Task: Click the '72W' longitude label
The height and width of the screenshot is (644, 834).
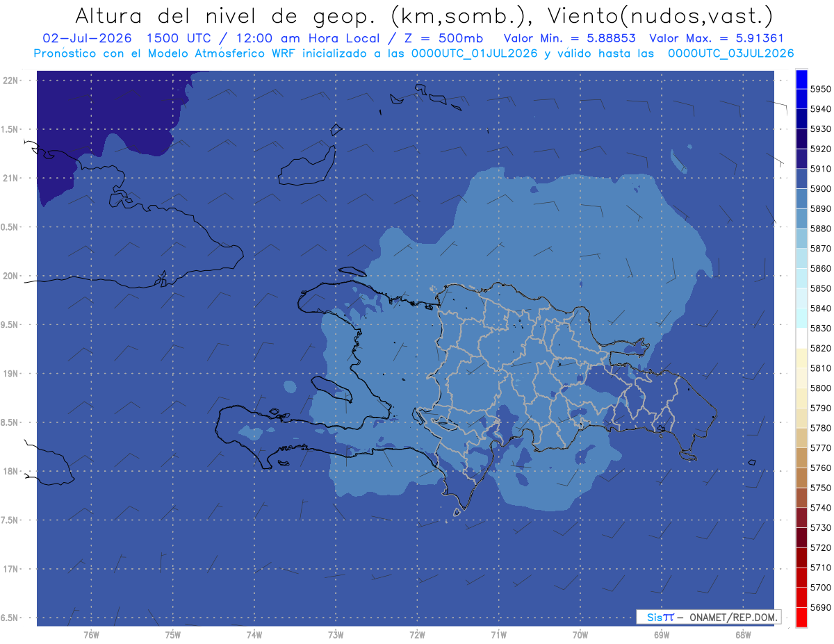Action: (417, 635)
